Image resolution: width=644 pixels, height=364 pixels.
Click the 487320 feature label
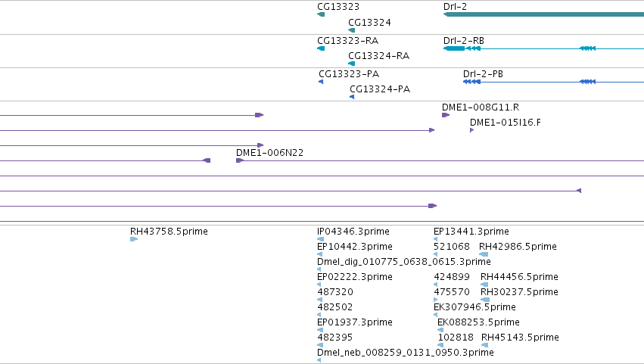pos(335,292)
